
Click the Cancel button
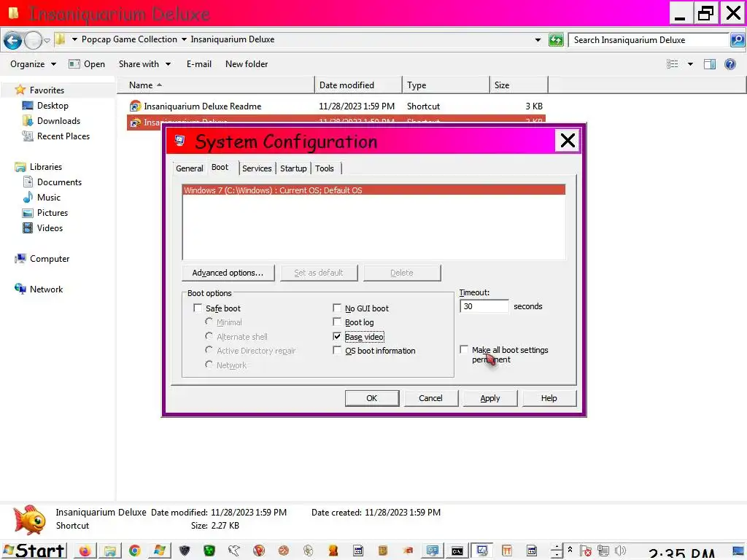click(430, 398)
